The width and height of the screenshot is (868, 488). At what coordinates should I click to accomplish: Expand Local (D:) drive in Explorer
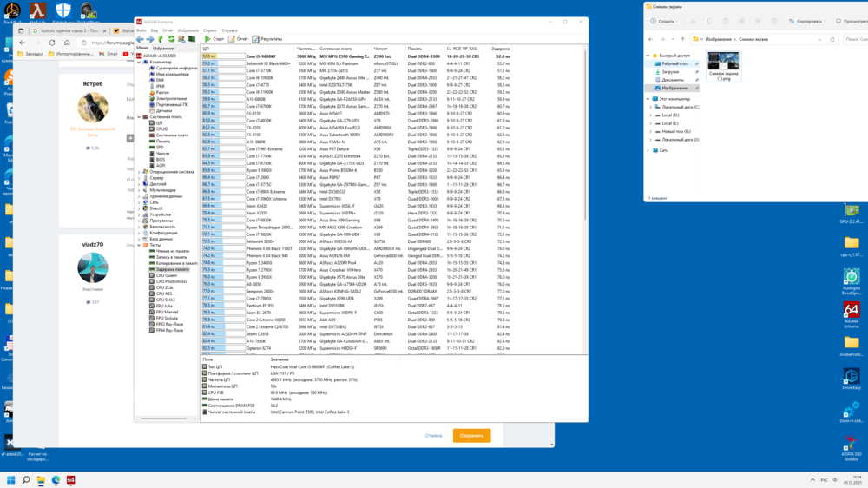coord(650,115)
